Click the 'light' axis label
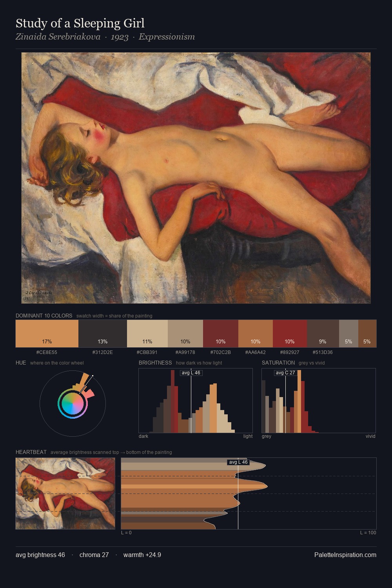 coord(248,436)
